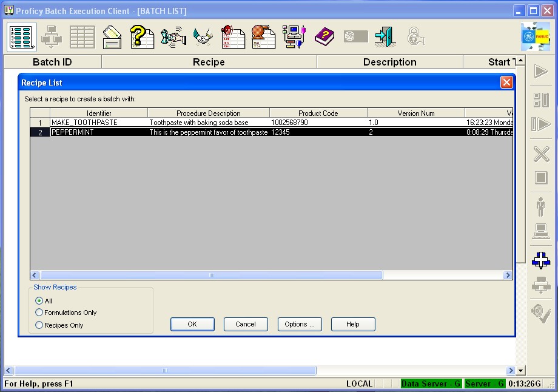
Task: Select the Formulations Only radio button
Action: tap(39, 313)
